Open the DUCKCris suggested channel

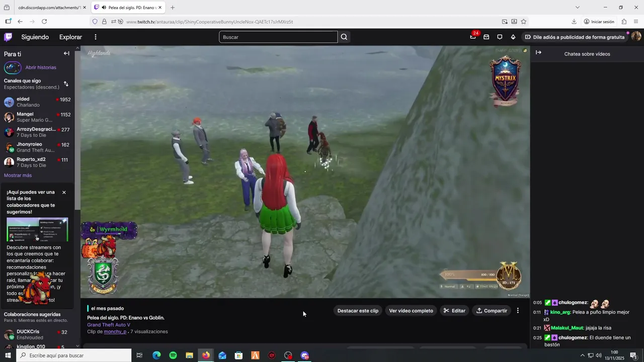pyautogui.click(x=37, y=335)
